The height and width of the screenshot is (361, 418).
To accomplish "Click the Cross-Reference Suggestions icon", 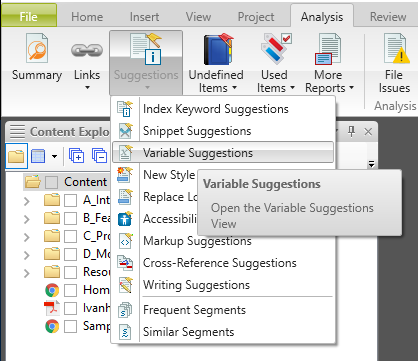I will [x=125, y=263].
